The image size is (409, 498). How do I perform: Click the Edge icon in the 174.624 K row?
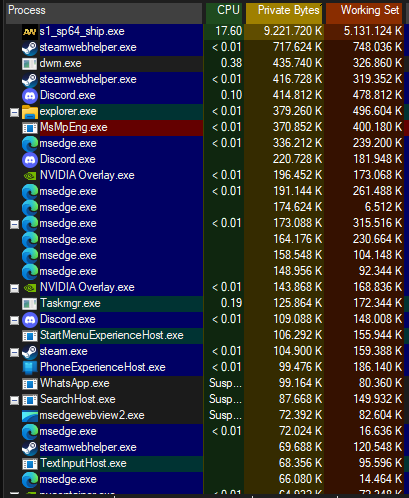30,207
